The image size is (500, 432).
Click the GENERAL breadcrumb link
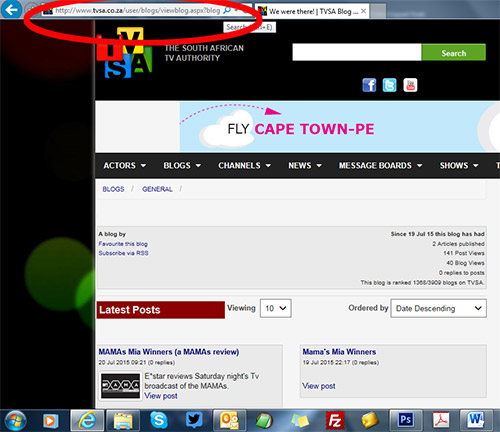157,189
